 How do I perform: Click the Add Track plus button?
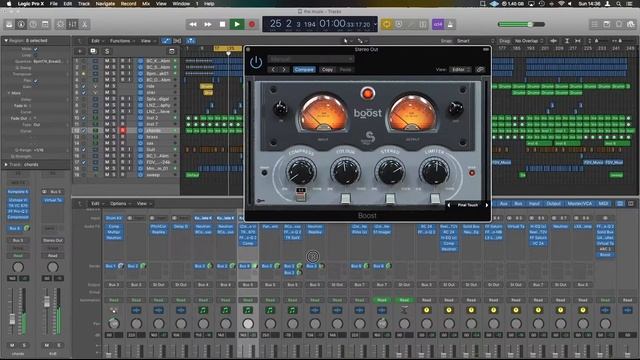point(80,51)
